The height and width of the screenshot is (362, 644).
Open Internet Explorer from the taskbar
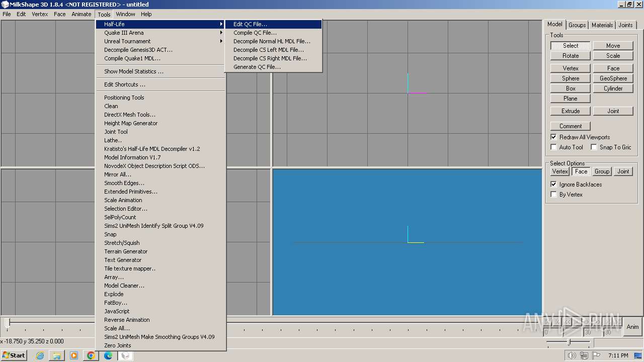[x=40, y=355]
